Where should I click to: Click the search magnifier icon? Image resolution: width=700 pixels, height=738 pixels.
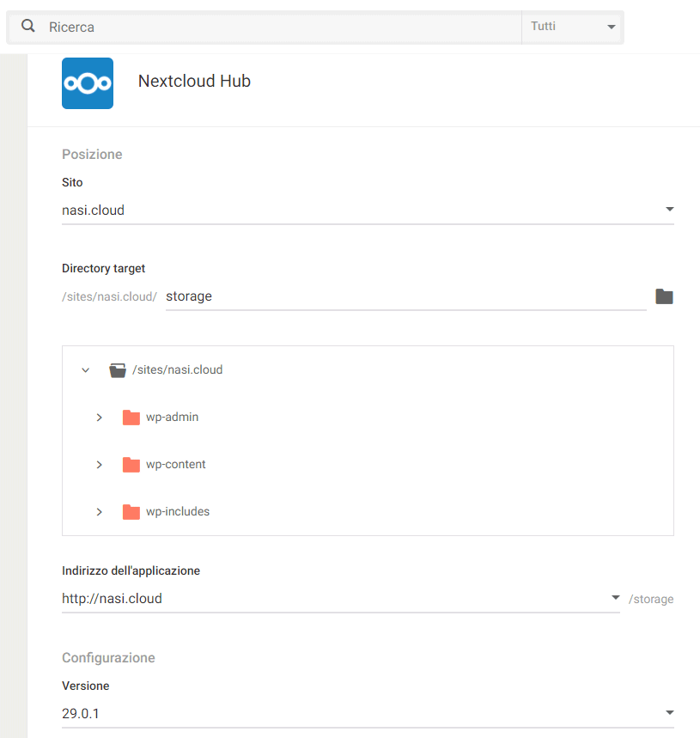coord(28,27)
